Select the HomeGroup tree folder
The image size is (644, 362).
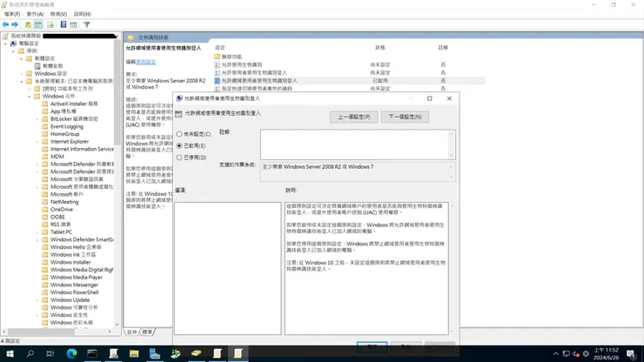click(65, 134)
